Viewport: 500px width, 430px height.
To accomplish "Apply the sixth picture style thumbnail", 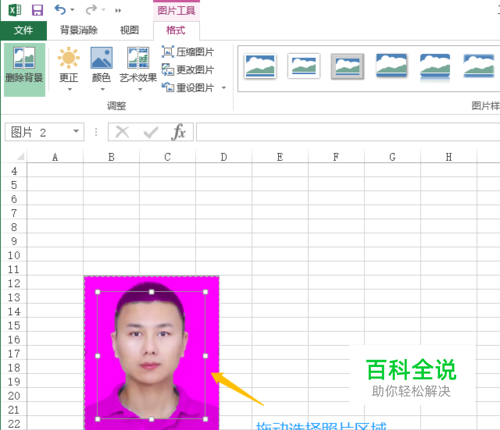I will 479,66.
